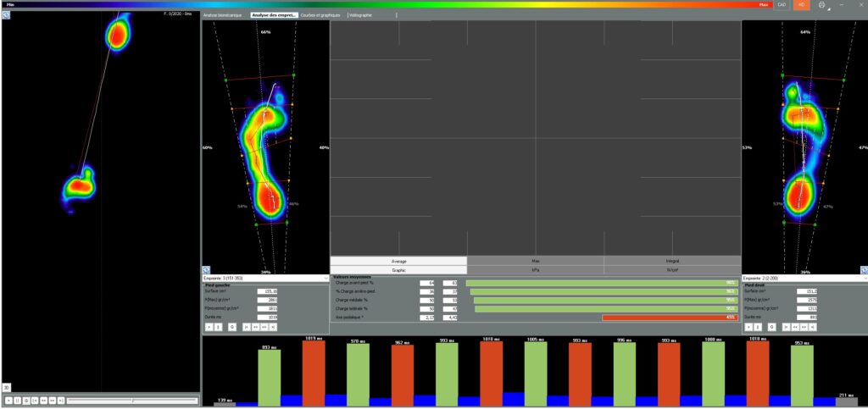Viewport: 868px width, 409px height.
Task: Select the Max values option
Action: coord(535,261)
